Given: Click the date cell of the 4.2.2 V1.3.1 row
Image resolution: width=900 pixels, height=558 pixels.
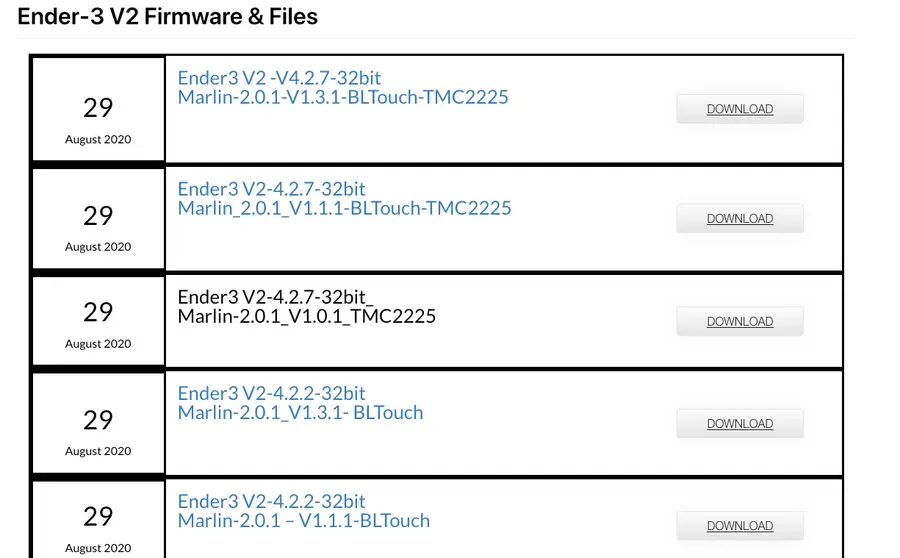Looking at the screenshot, I should pos(98,423).
